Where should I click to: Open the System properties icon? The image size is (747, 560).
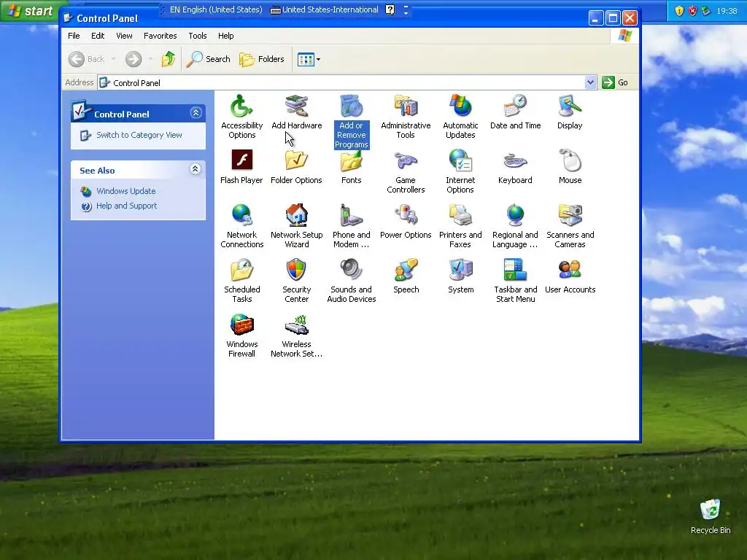click(x=461, y=276)
